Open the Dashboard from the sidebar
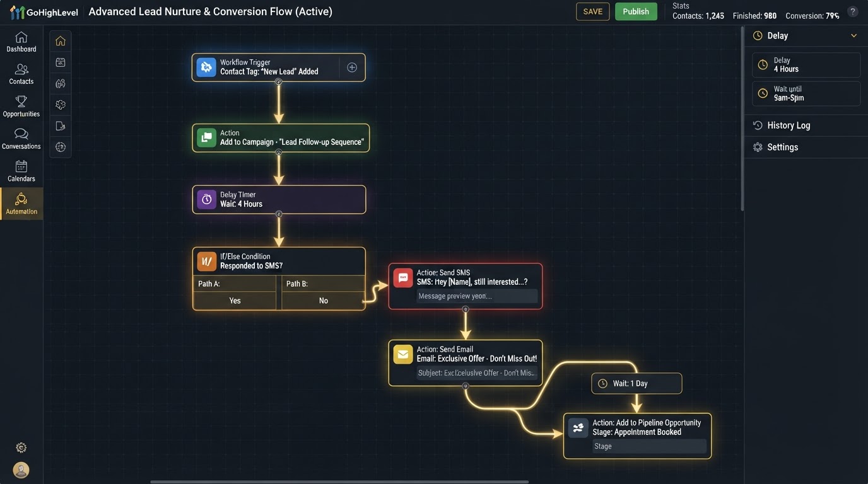Viewport: 868px width, 484px height. [x=21, y=42]
